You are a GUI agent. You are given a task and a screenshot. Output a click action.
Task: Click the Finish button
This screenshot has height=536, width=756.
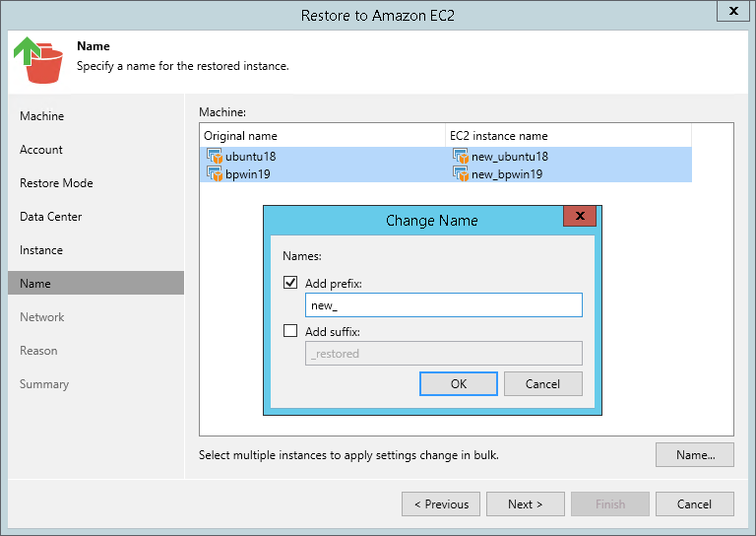610,503
